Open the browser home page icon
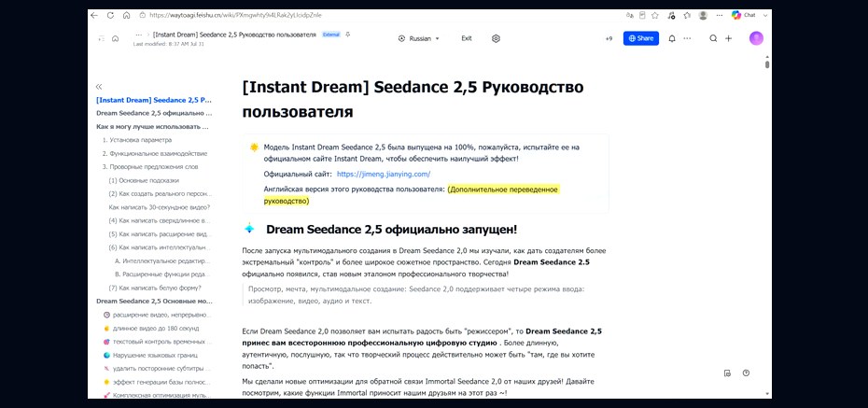 click(126, 16)
